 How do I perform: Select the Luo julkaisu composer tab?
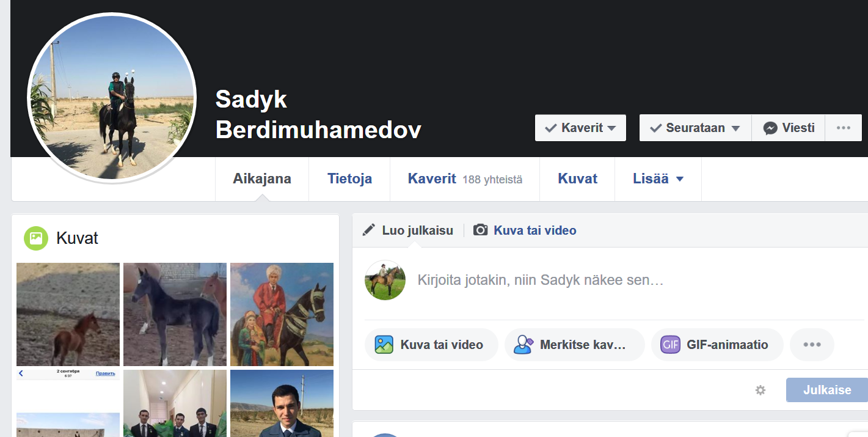click(x=408, y=230)
